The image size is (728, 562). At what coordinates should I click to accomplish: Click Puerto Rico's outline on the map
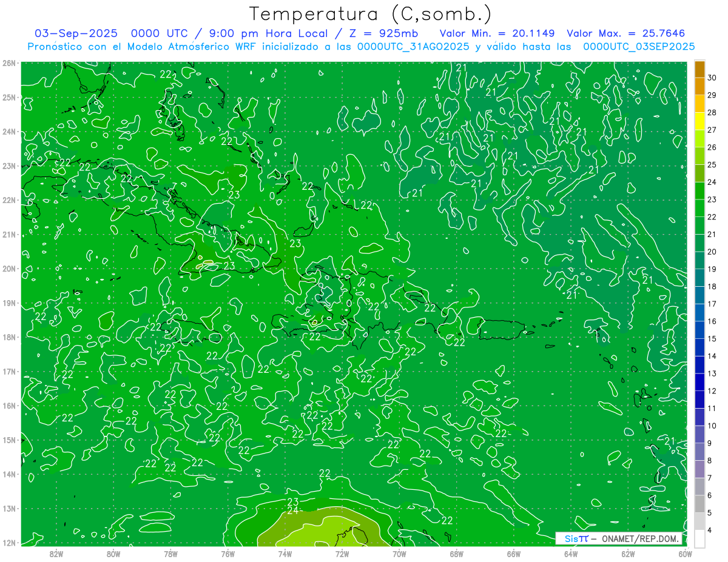(502, 330)
